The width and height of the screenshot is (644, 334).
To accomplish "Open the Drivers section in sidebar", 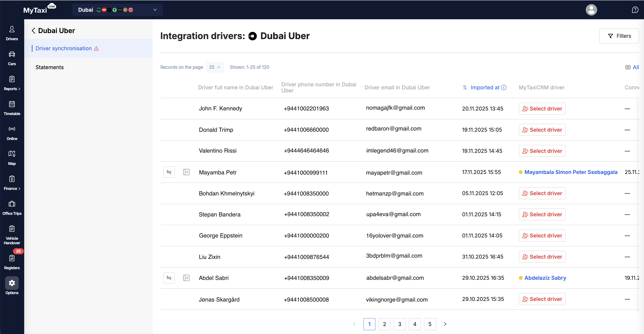I will click(x=12, y=33).
